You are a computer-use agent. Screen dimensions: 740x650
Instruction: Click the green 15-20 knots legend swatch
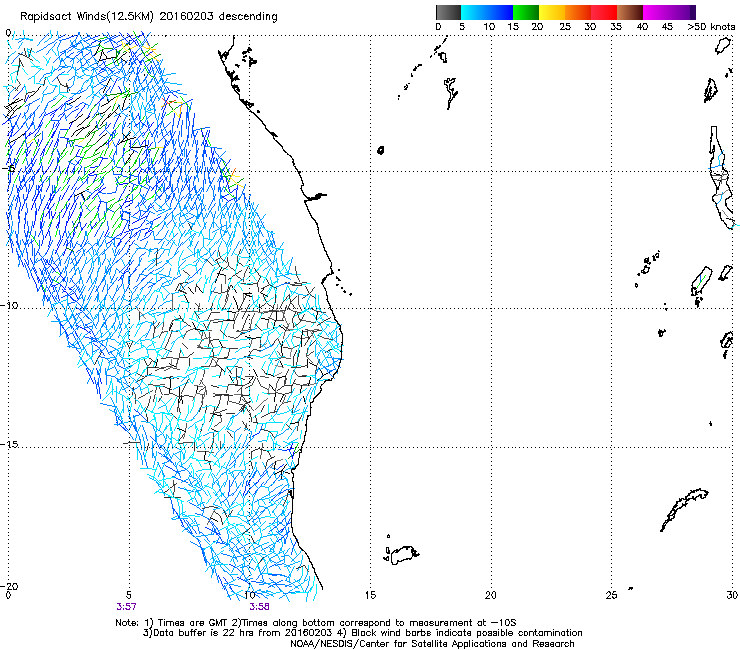[x=526, y=12]
